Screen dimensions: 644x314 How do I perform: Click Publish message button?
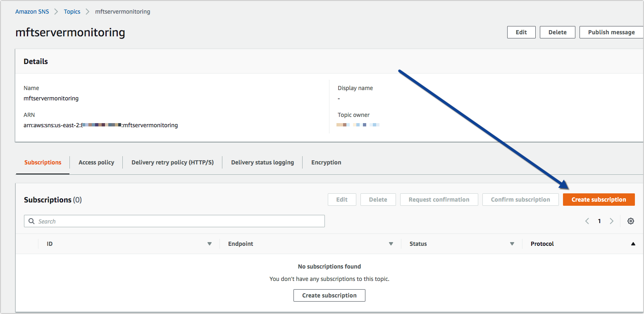[x=611, y=32]
